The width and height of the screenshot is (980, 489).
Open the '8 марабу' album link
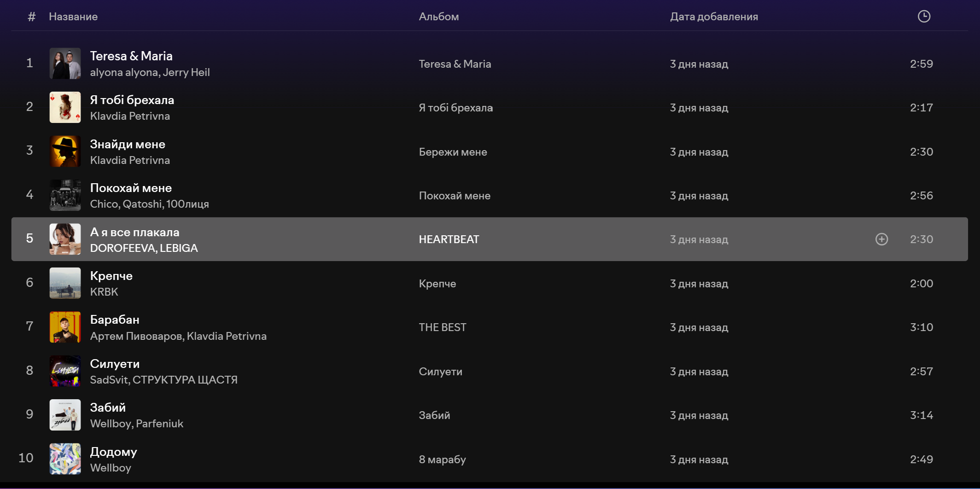pos(442,460)
